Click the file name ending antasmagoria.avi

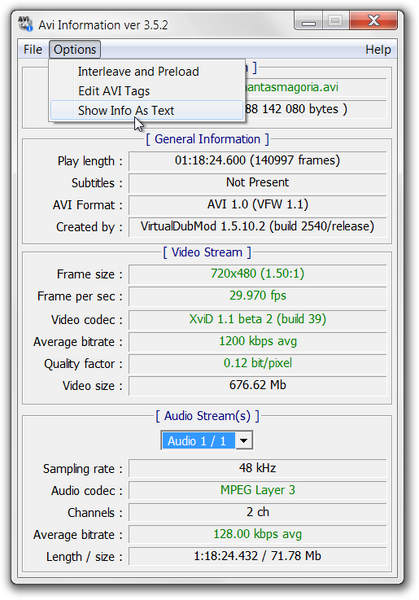292,87
